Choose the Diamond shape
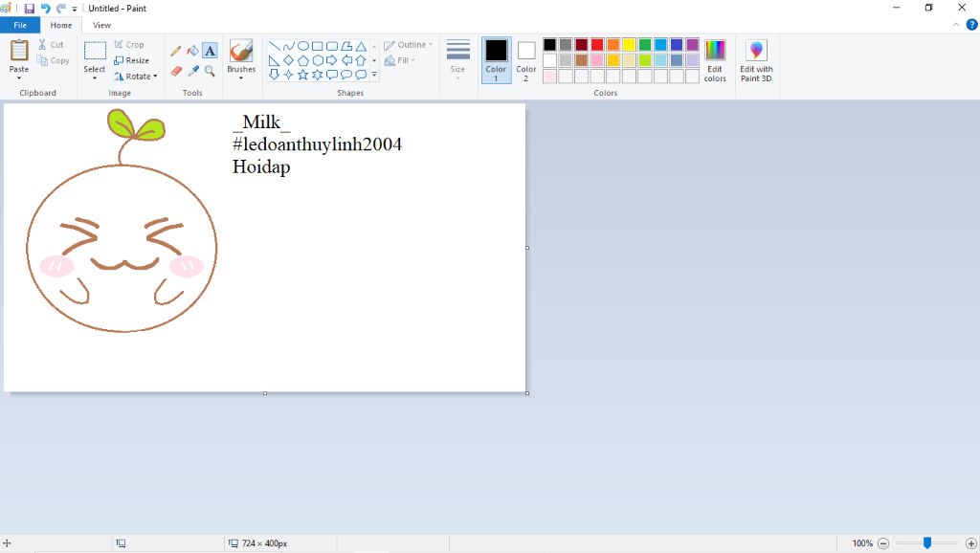Image resolution: width=980 pixels, height=553 pixels. [288, 60]
